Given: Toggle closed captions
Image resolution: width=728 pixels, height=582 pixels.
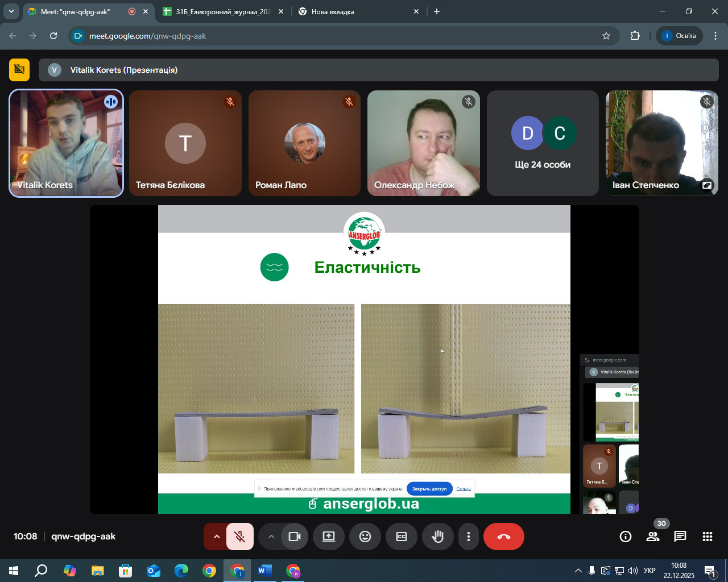Looking at the screenshot, I should 402,537.
